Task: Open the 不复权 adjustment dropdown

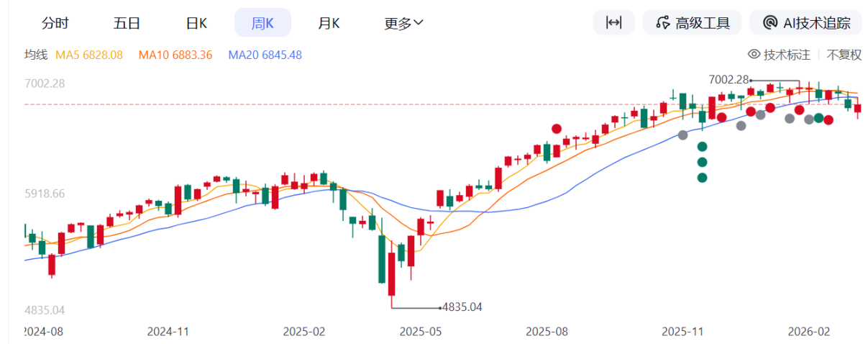Action: pos(844,55)
